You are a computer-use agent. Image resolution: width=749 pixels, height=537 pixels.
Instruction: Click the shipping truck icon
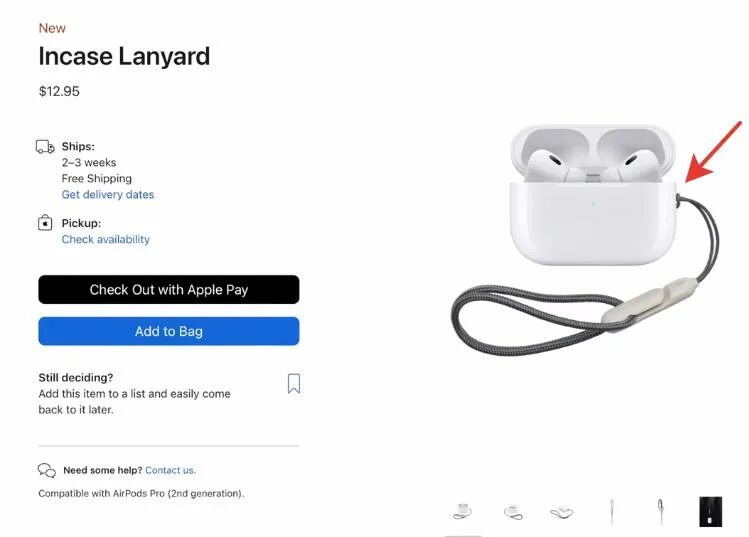tap(45, 146)
